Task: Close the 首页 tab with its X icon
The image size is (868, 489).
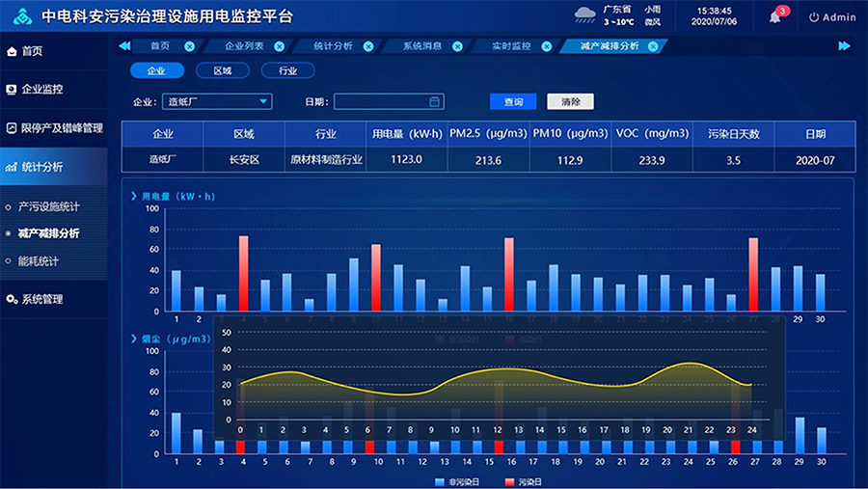Action: [189, 46]
